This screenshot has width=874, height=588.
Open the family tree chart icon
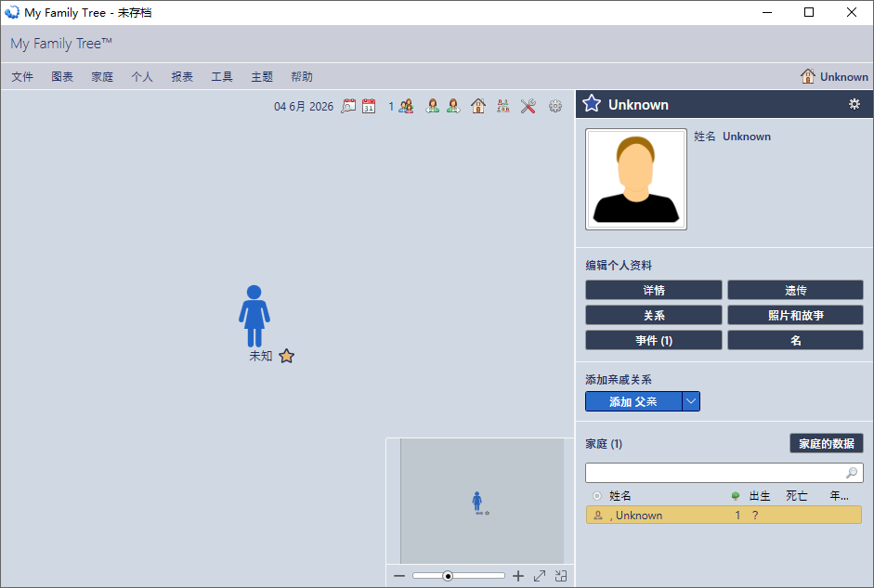503,106
